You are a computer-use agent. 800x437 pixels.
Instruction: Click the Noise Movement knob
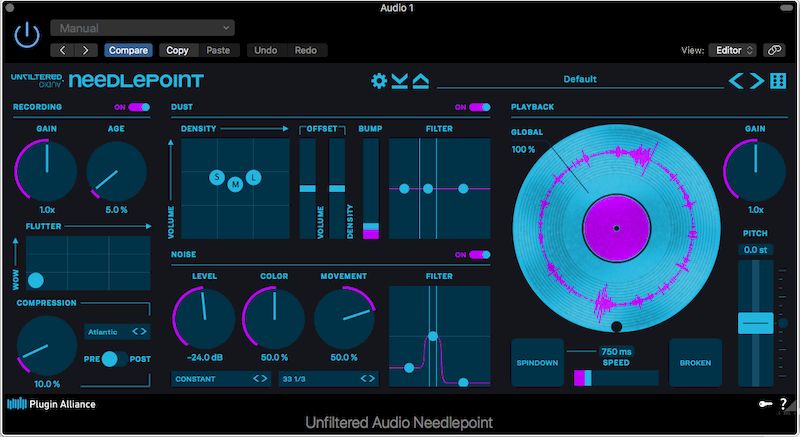(344, 318)
